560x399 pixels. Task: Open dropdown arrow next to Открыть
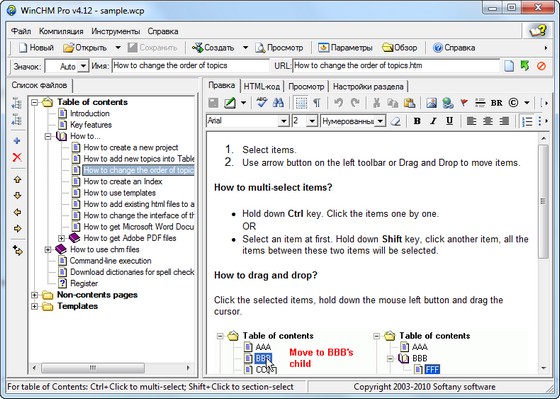click(118, 48)
